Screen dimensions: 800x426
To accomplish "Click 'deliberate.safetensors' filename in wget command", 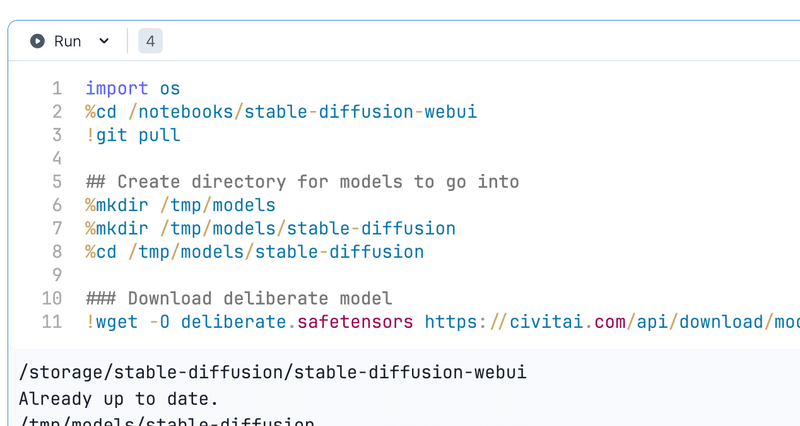I will [x=297, y=321].
